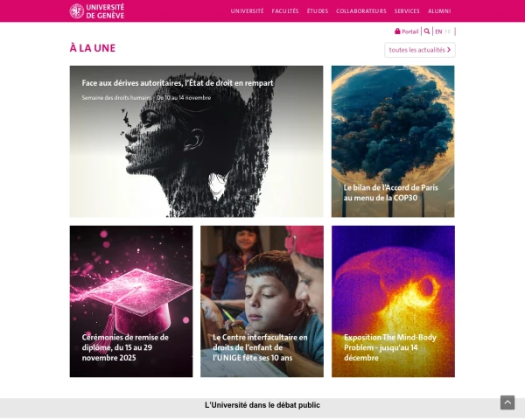Image resolution: width=525 pixels, height=420 pixels.
Task: Click the back-to-top arrow button
Action: (x=507, y=402)
